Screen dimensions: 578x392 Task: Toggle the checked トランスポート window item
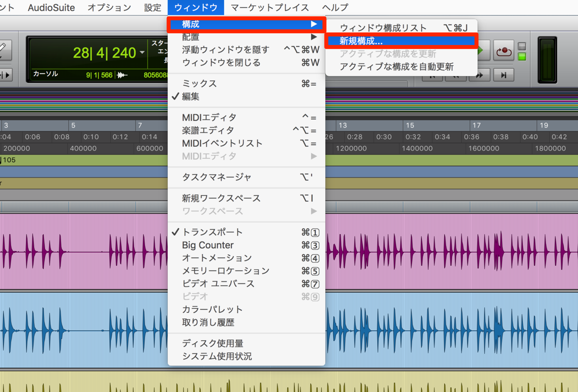pos(246,232)
